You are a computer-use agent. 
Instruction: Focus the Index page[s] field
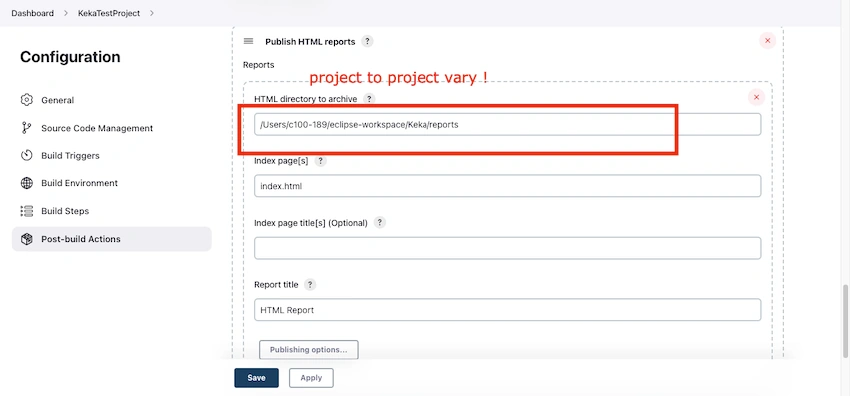(507, 186)
